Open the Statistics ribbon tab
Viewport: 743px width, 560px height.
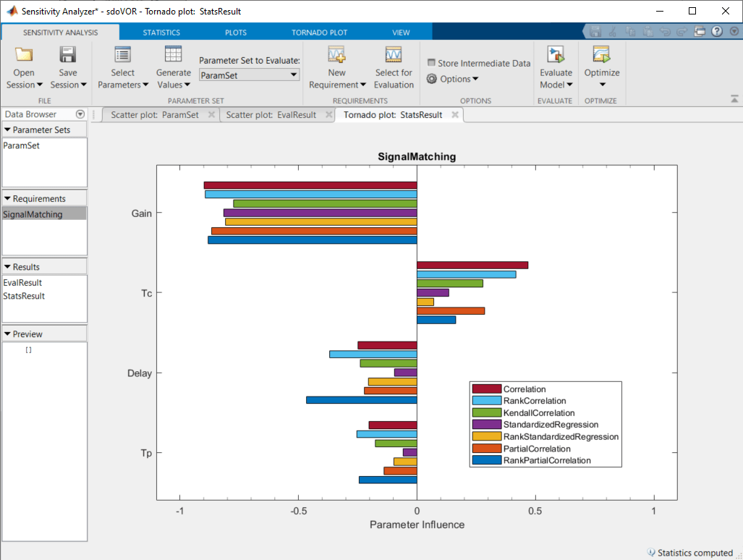(x=161, y=32)
